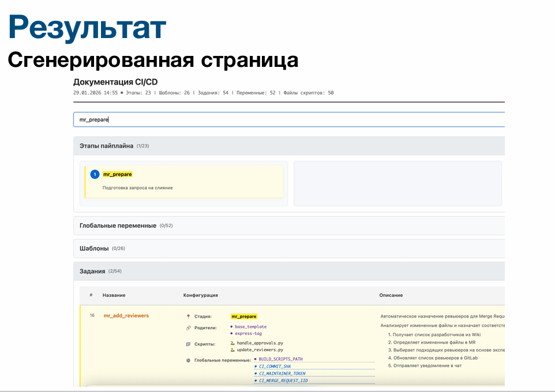Screen dimensions: 555x392
Task: Open the base_template parent link
Action: (x=250, y=326)
